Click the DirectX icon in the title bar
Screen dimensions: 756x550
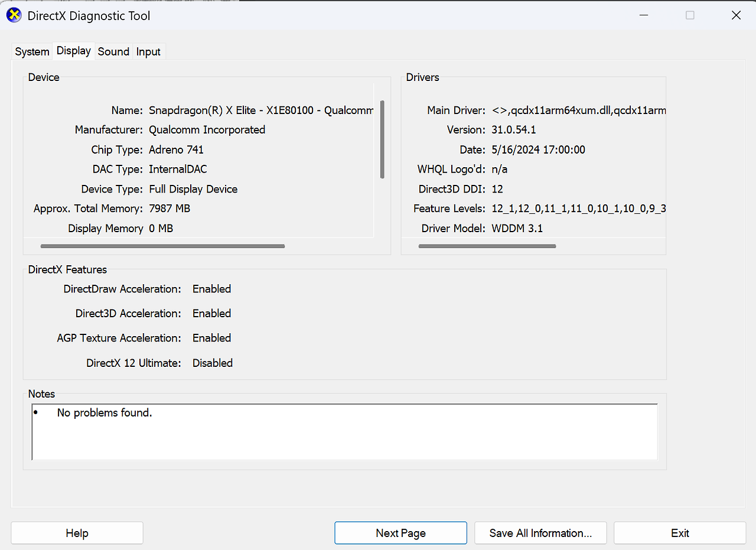coord(14,15)
